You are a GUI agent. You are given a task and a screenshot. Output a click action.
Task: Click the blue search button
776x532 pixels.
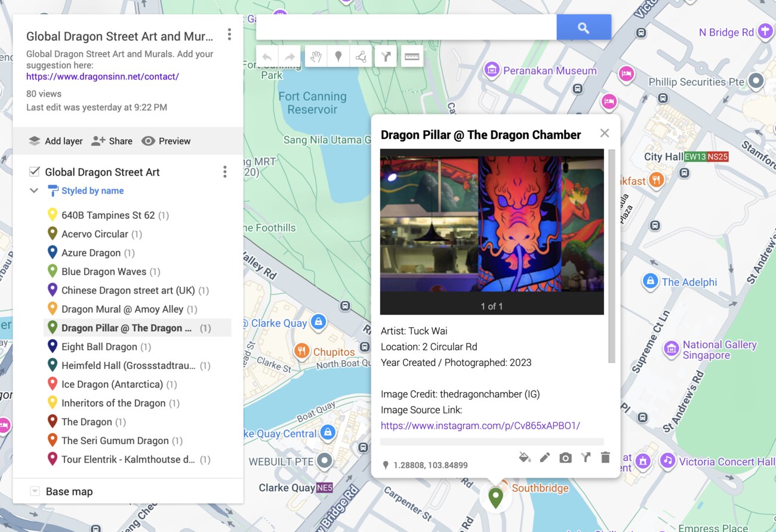click(583, 27)
